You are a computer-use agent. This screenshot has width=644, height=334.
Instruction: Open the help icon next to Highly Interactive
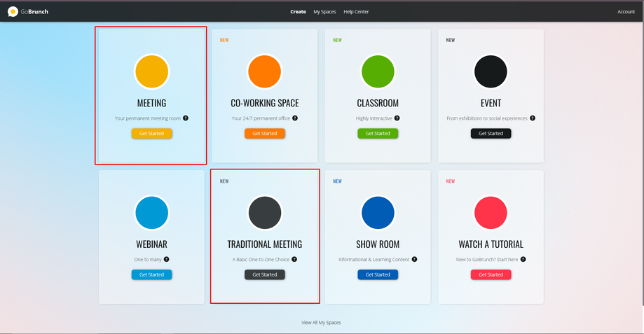pos(397,118)
